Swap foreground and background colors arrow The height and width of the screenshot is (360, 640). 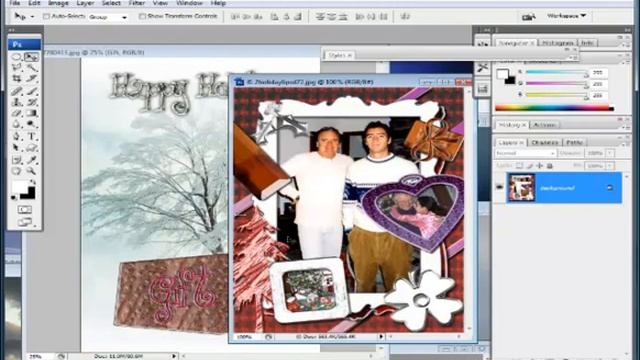33,182
